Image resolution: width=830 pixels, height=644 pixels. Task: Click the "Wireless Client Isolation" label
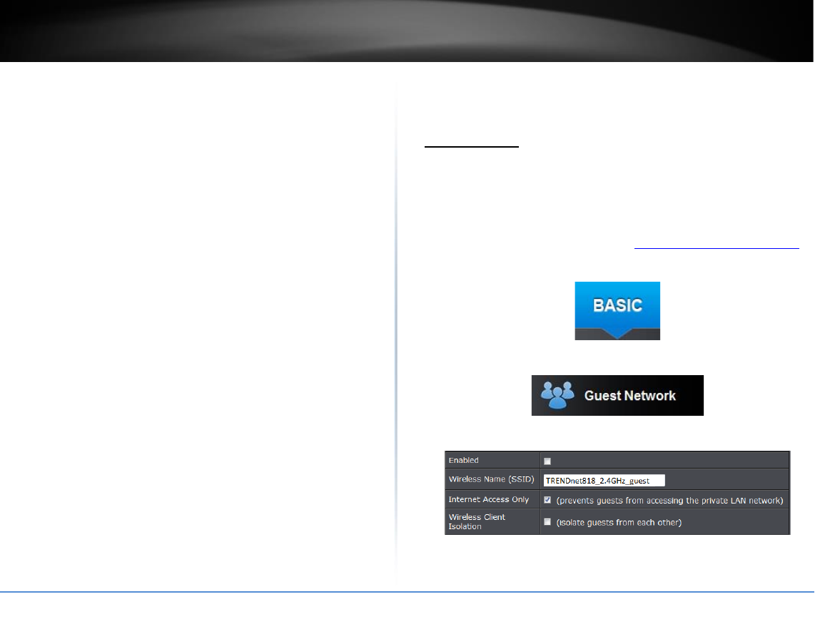click(477, 522)
